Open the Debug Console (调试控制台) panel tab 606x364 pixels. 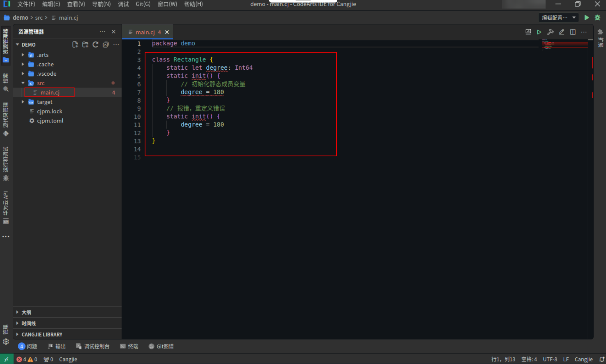tap(93, 346)
